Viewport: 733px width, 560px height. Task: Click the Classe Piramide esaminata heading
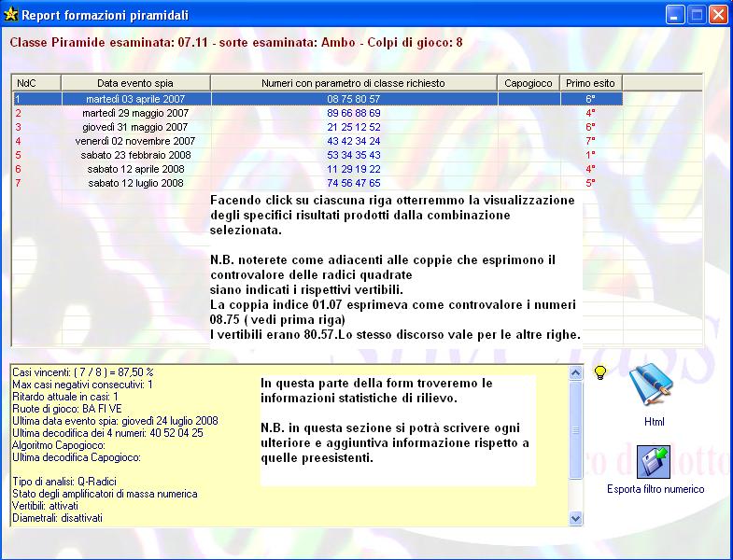tap(236, 43)
